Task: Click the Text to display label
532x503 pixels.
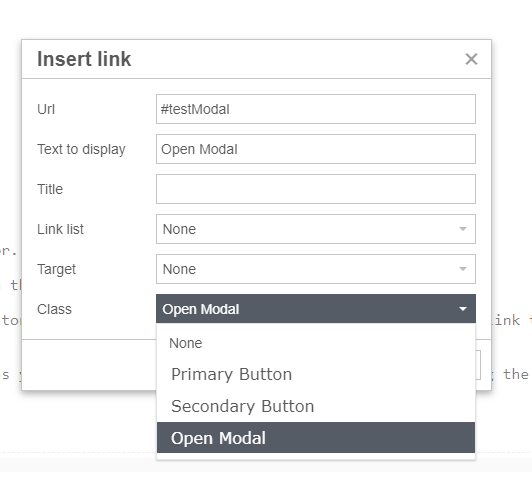Action: click(81, 150)
